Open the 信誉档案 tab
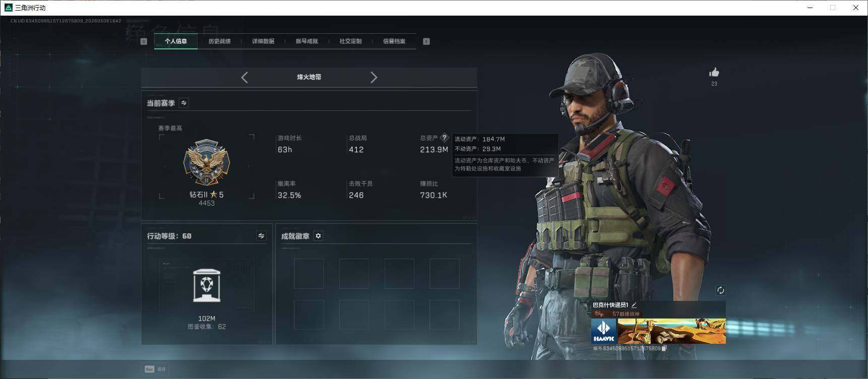Screen dimensions: 868x379 pyautogui.click(x=394, y=41)
